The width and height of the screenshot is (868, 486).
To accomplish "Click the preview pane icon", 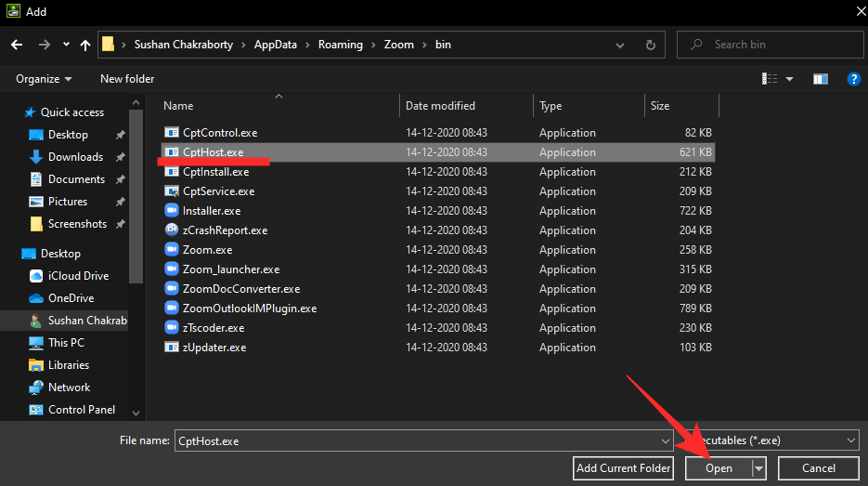I will click(820, 80).
